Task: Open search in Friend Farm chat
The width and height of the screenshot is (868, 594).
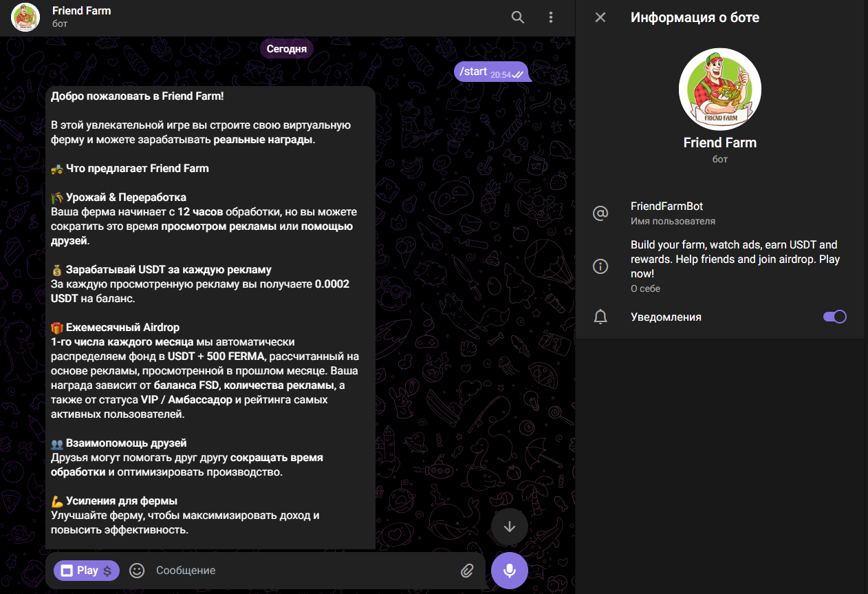Action: (518, 17)
